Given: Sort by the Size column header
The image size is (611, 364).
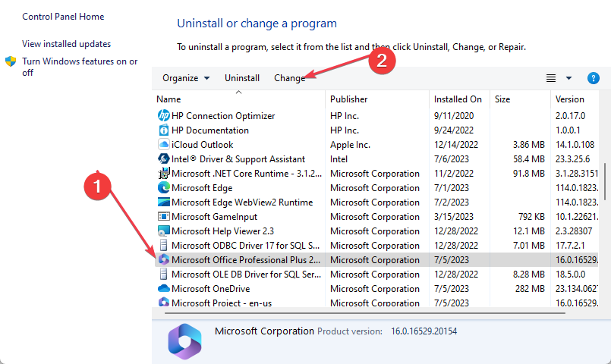Looking at the screenshot, I should pyautogui.click(x=520, y=99).
